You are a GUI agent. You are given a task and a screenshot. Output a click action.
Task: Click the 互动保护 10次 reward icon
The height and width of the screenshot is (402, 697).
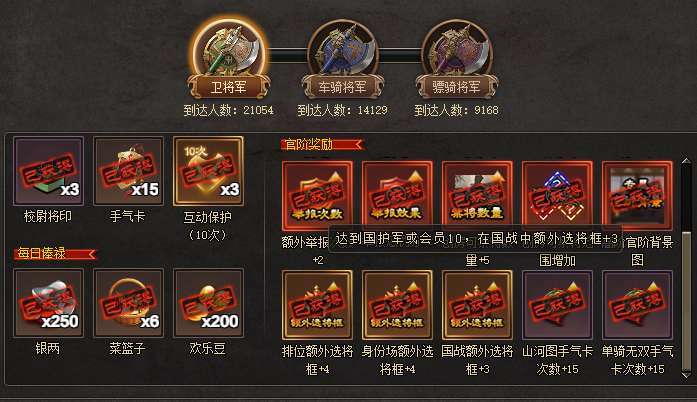click(x=208, y=171)
